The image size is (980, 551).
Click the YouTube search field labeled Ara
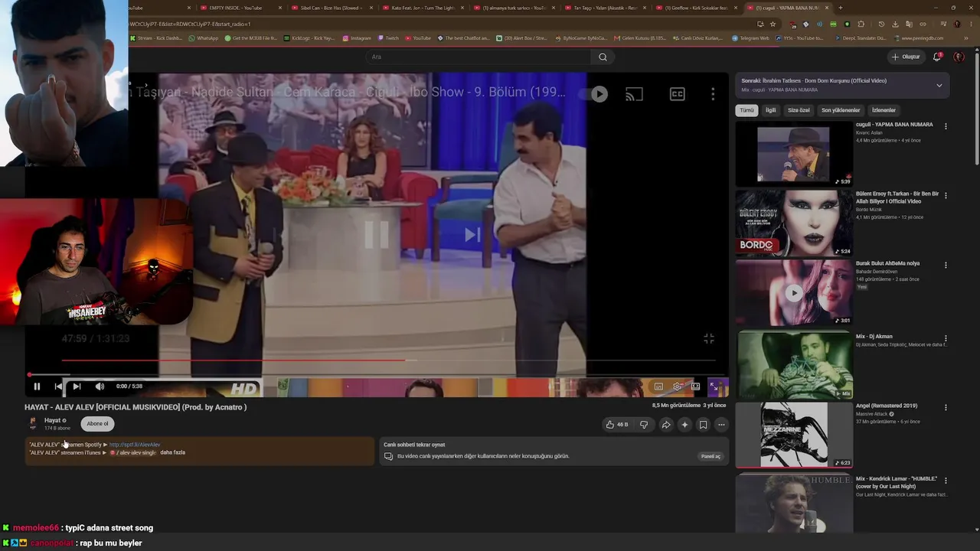tap(479, 57)
